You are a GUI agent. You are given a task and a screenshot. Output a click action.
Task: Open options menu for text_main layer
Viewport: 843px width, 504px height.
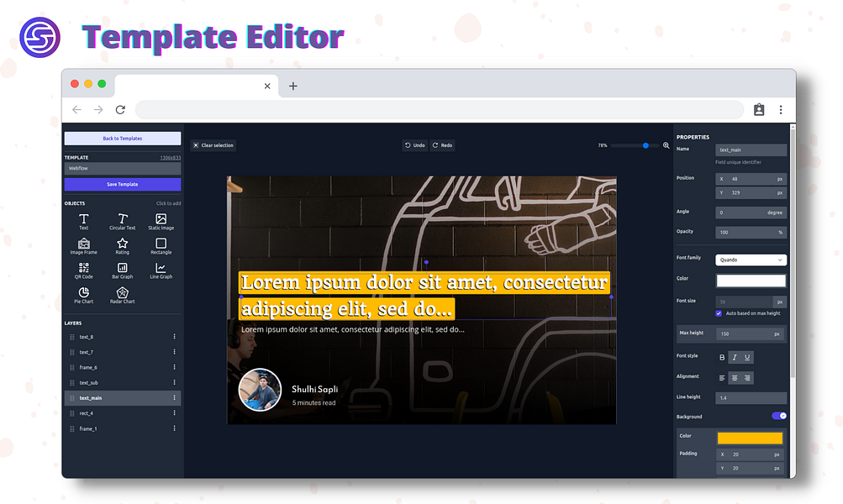coord(174,398)
